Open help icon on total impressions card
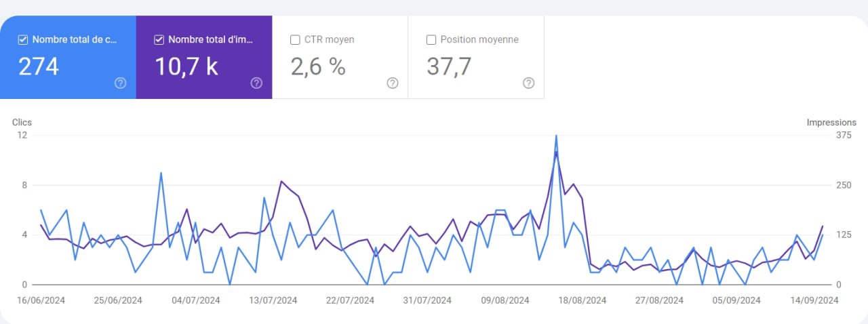This screenshot has height=324, width=868. tap(256, 83)
